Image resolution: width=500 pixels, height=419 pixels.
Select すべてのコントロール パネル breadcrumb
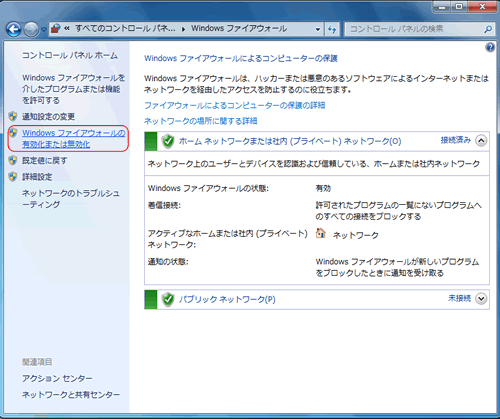[x=125, y=29]
